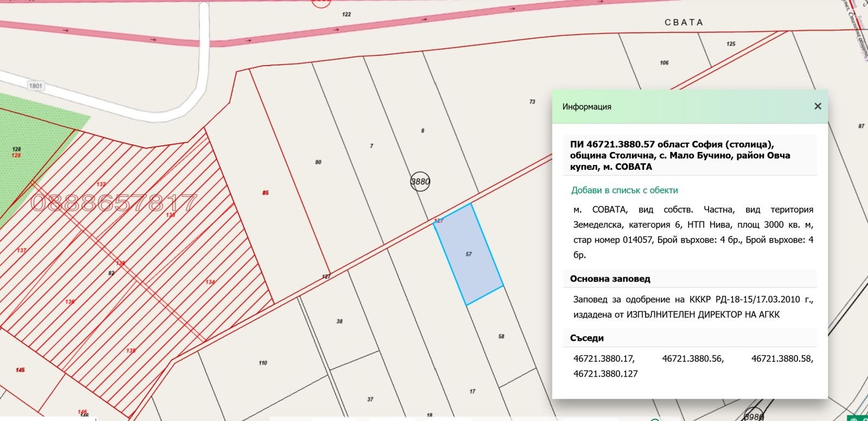Select highlighted blue parcel 57
Viewport: 868px width, 421px height.
click(468, 254)
